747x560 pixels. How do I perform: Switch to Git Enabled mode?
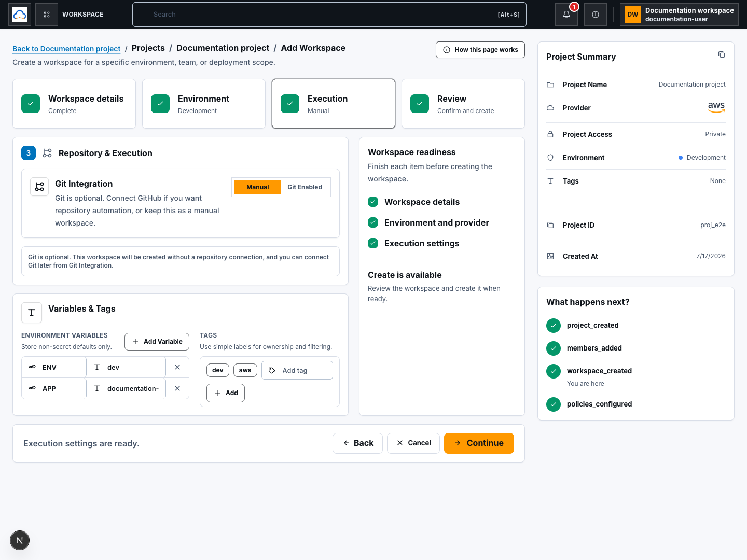pos(305,187)
